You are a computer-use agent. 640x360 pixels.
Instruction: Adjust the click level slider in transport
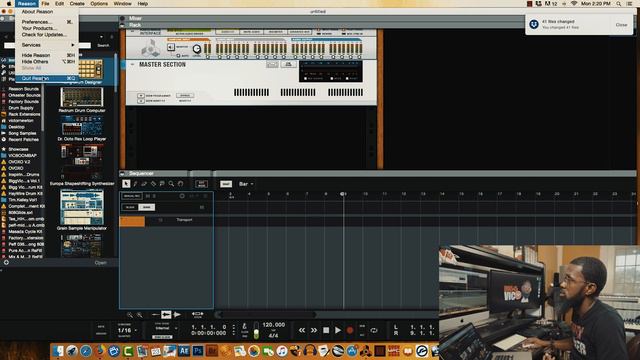click(x=256, y=330)
